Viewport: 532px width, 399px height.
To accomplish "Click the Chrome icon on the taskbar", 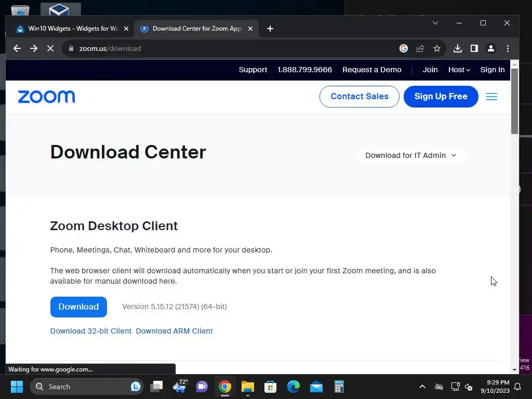I will 224,387.
